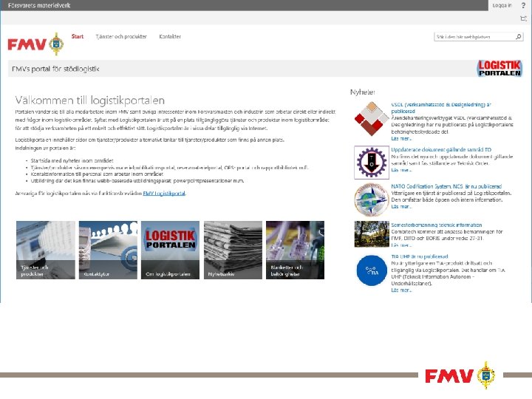The width and height of the screenshot is (532, 399).
Task: Open the NATO Codification System emblem
Action: coord(372,199)
